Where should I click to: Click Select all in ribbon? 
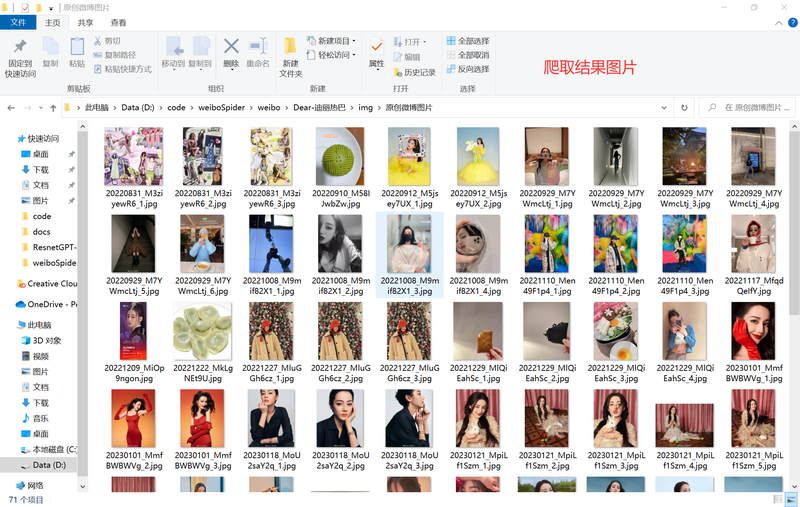point(468,41)
